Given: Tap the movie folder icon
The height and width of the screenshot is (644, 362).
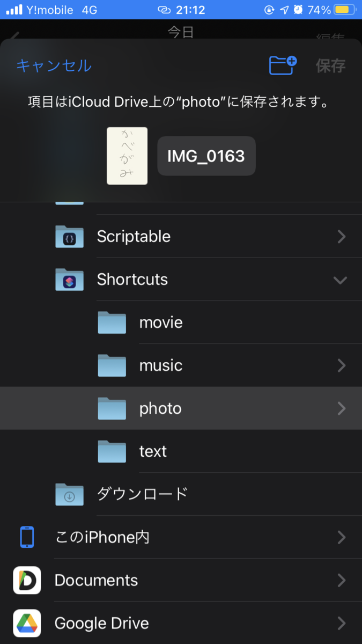Looking at the screenshot, I should (x=112, y=322).
